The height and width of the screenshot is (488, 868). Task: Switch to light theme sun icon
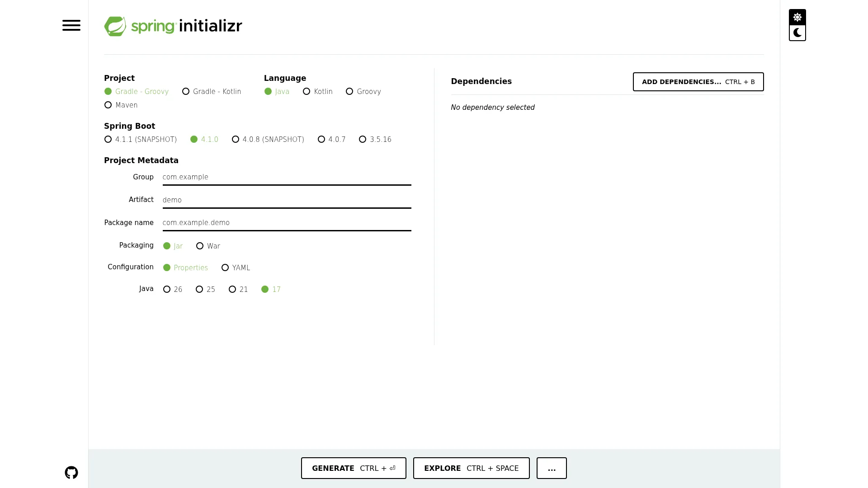click(x=797, y=17)
